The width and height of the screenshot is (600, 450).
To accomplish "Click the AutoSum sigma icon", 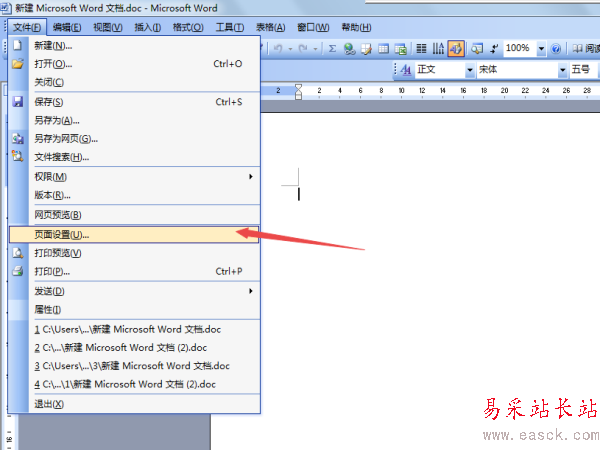I will (332, 49).
